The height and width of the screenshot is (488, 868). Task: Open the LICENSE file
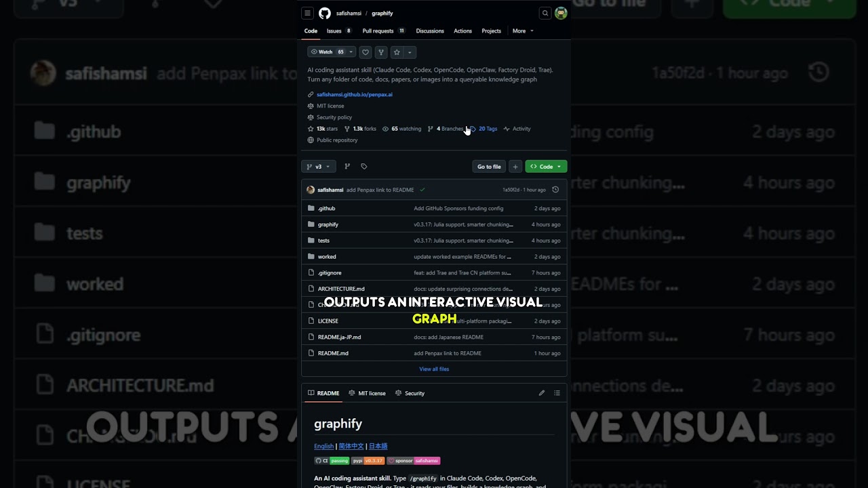[x=328, y=321]
